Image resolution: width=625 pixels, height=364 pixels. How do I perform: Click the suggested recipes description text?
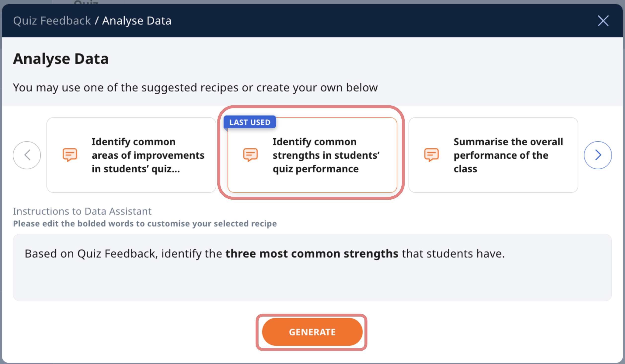pyautogui.click(x=195, y=87)
